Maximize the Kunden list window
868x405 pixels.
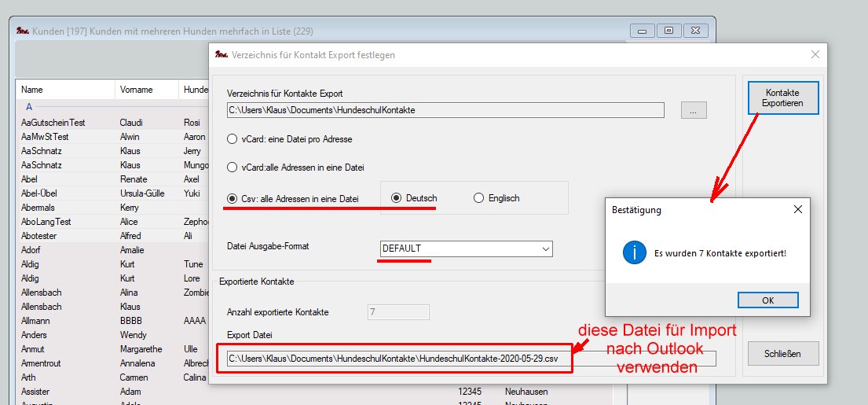pos(668,31)
